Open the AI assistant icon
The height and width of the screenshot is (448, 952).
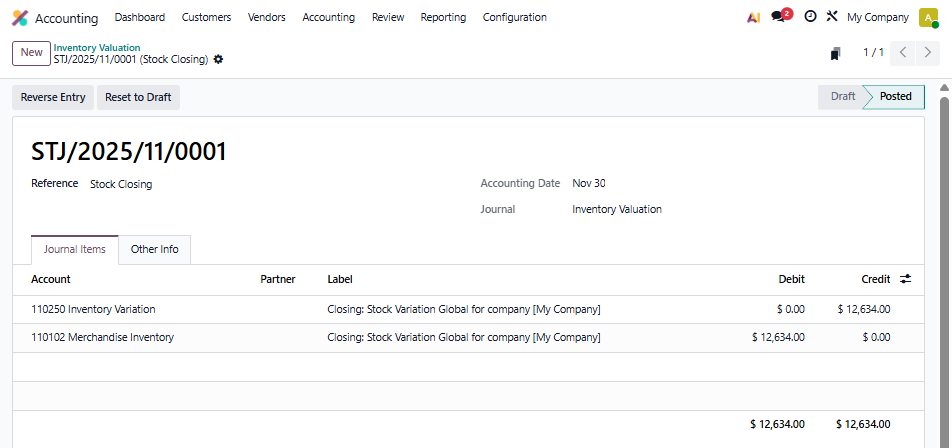click(754, 18)
